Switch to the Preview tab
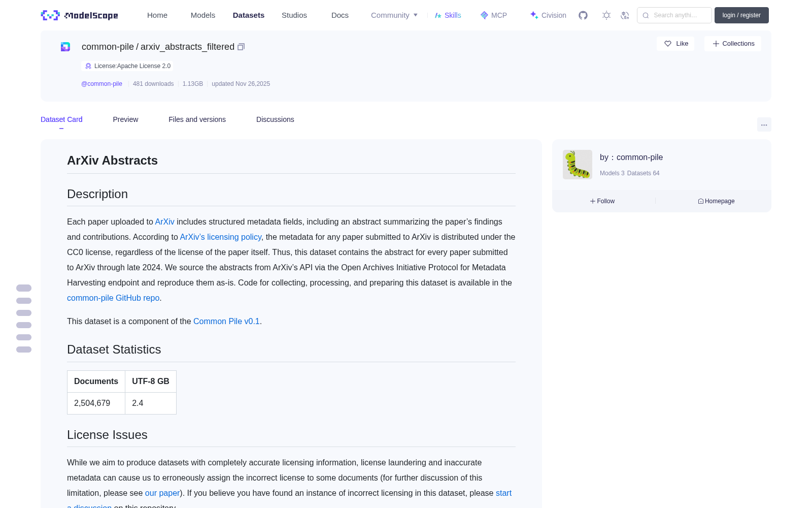 pos(125,119)
